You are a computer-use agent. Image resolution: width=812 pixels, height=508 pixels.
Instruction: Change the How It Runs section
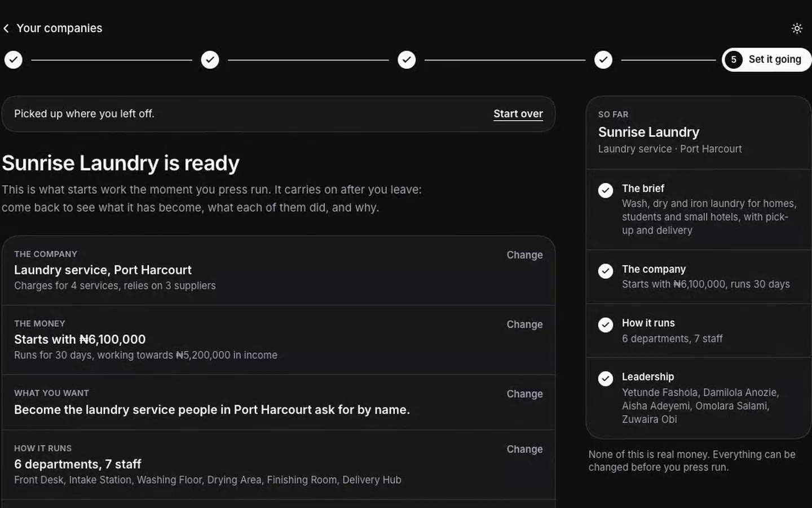pyautogui.click(x=524, y=449)
